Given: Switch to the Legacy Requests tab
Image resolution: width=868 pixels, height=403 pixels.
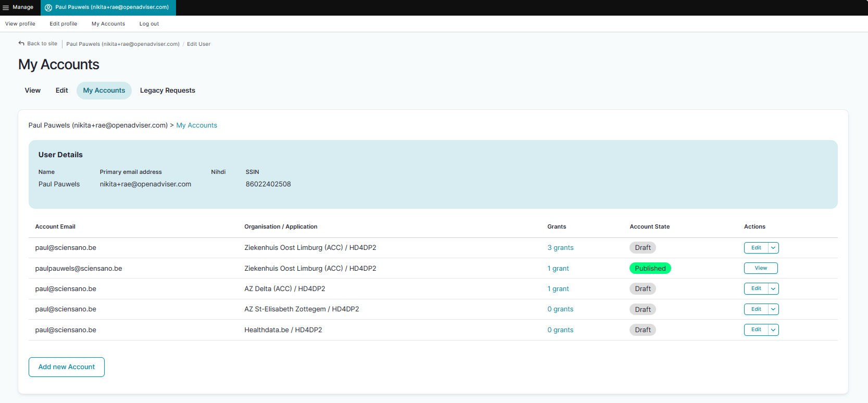Looking at the screenshot, I should (167, 91).
